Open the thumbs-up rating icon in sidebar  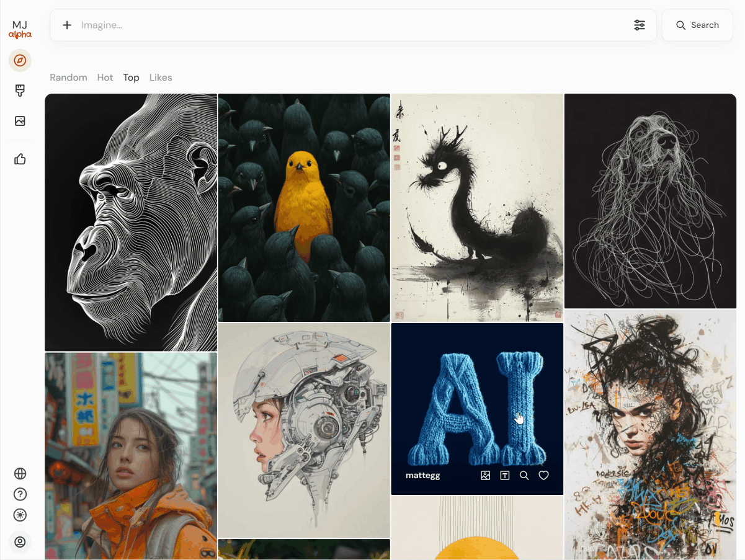pos(20,159)
